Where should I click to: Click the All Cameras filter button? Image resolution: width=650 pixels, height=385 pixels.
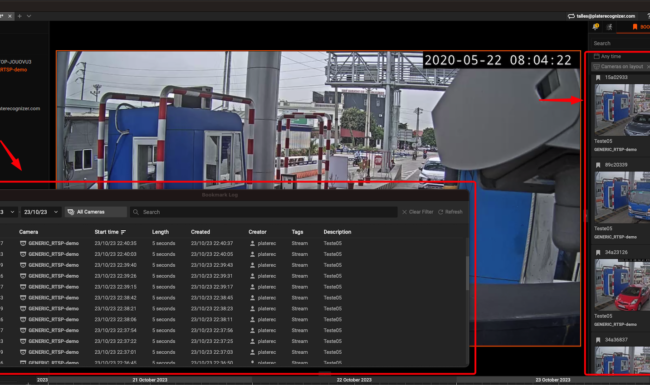95,212
